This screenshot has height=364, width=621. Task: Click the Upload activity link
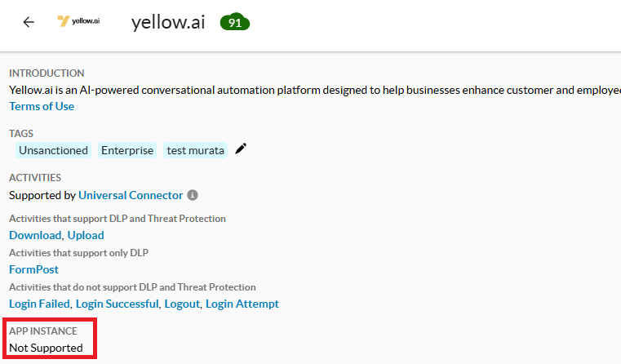86,235
